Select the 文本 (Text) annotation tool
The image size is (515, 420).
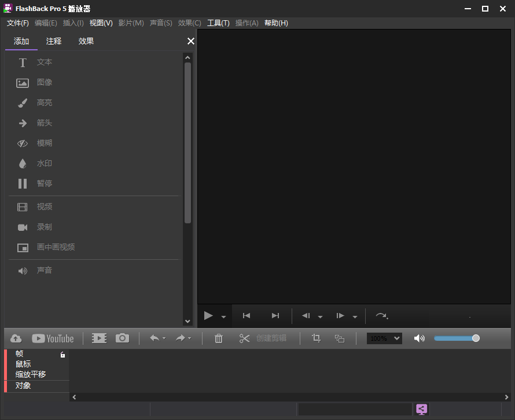click(x=45, y=62)
